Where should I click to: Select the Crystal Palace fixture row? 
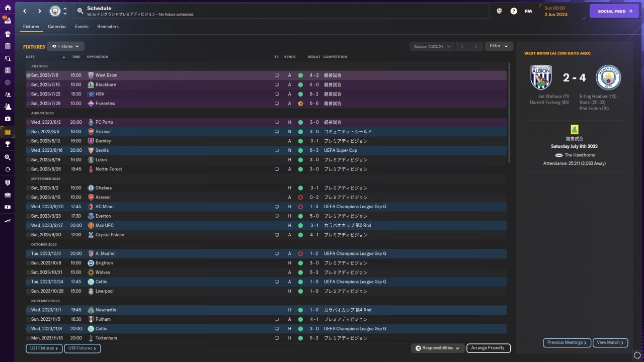click(x=266, y=235)
